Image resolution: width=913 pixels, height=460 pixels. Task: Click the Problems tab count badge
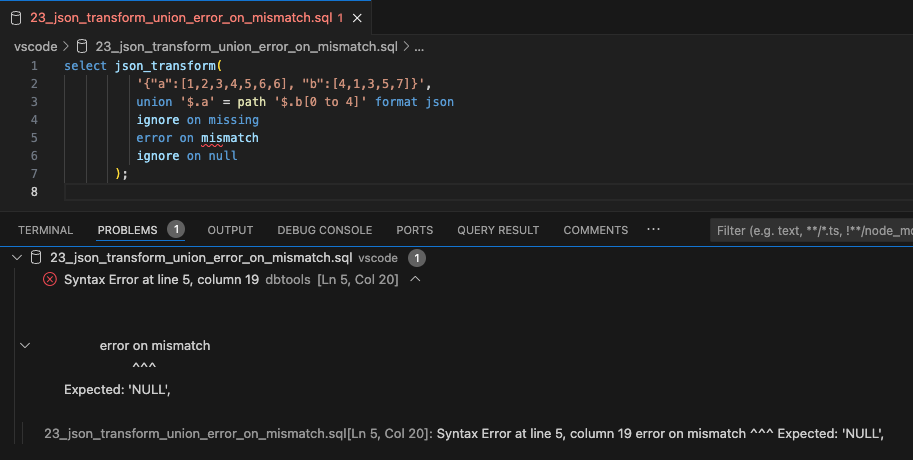(x=176, y=229)
